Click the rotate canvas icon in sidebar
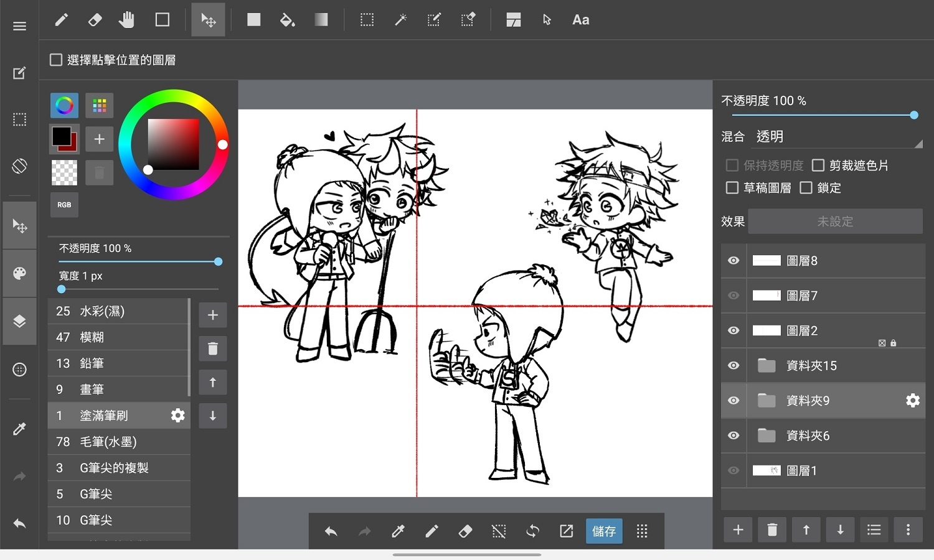934x560 pixels. pos(19,166)
